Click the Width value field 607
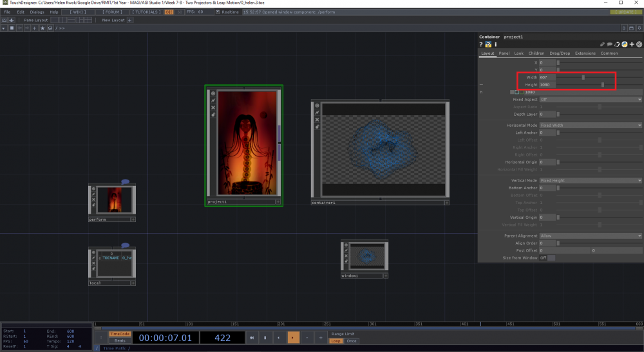Screen dimensions: 644x352 point(547,77)
